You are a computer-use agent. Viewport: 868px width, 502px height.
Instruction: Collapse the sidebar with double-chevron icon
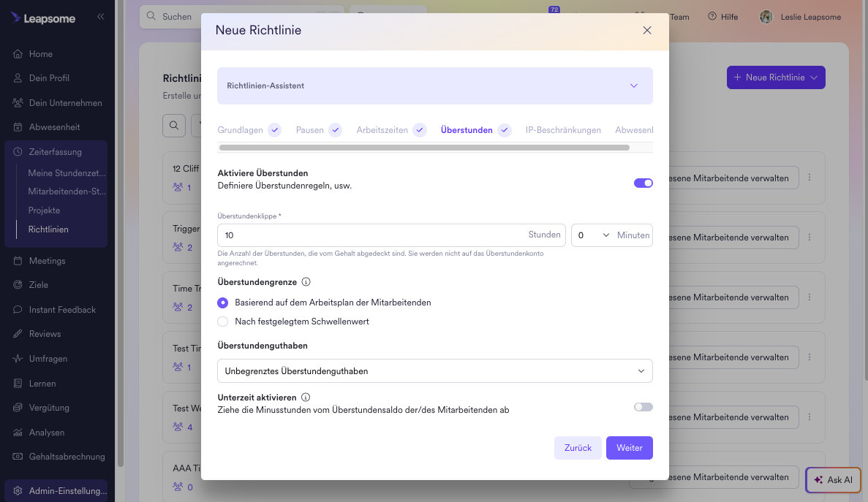100,17
